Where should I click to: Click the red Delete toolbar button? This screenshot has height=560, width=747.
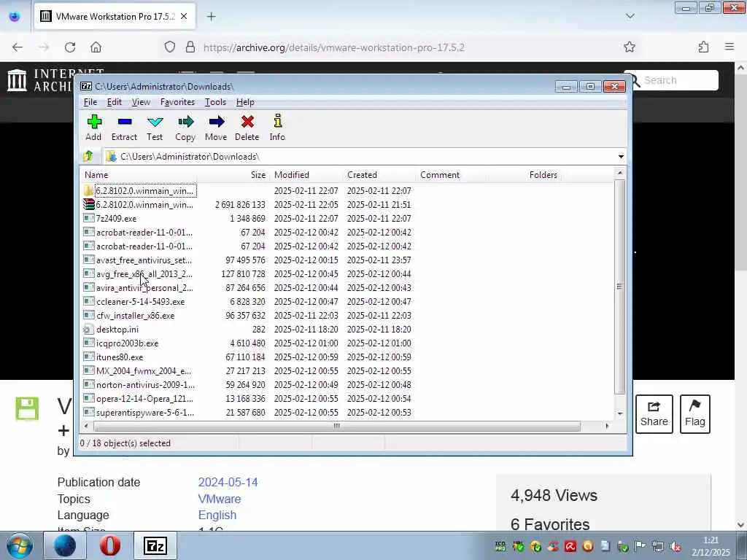(247, 128)
